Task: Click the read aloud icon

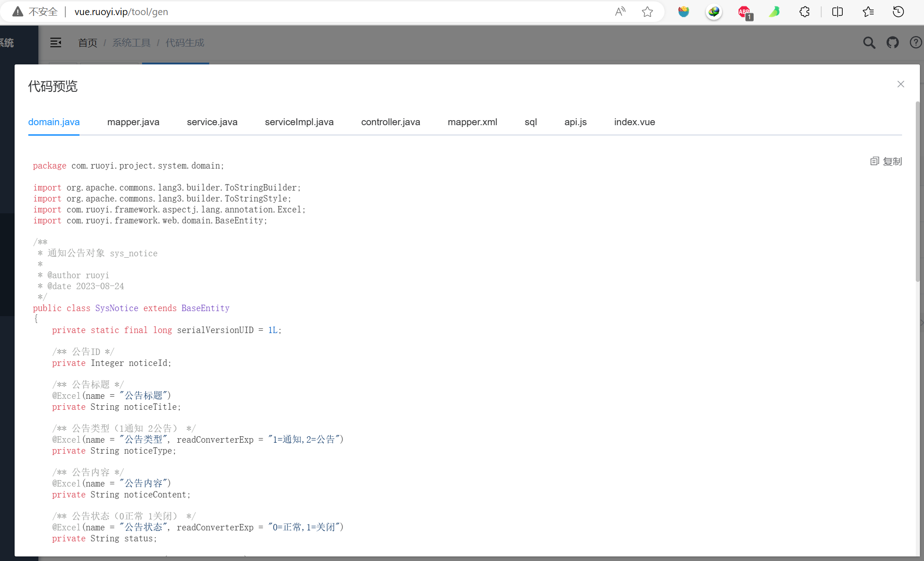Action: pos(620,12)
